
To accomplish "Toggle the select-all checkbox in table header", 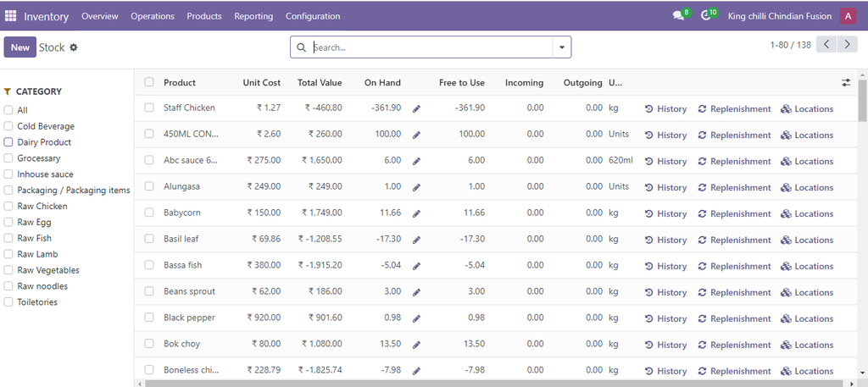I will coord(149,82).
